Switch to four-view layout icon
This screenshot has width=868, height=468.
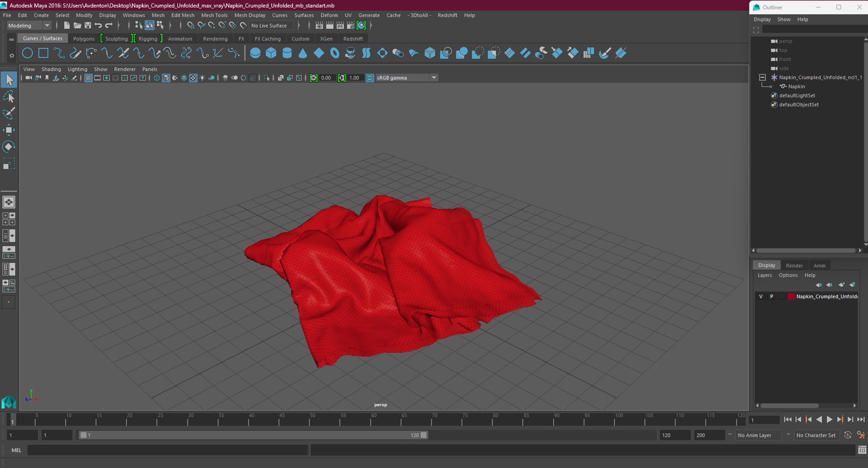click(x=9, y=219)
